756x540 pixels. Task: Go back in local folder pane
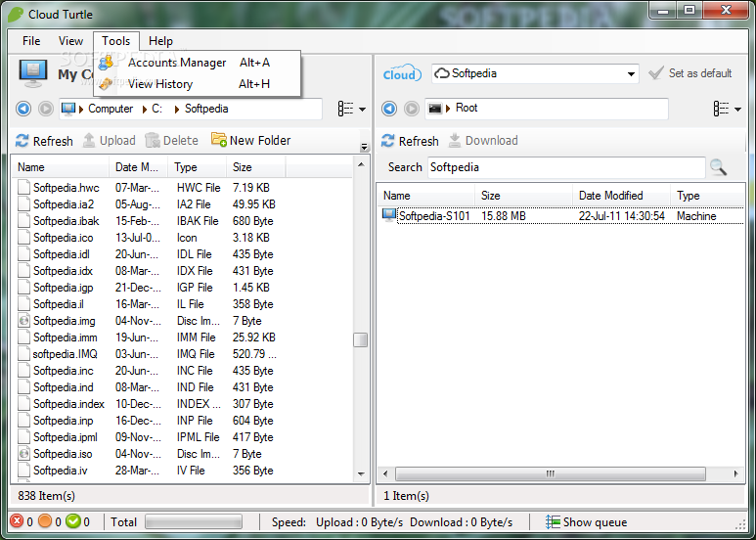pos(23,109)
